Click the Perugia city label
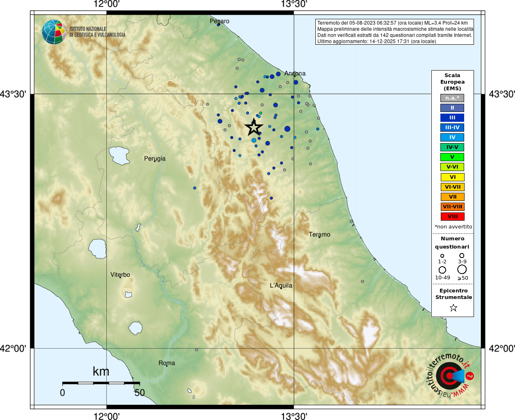515x420 pixels. click(x=155, y=159)
